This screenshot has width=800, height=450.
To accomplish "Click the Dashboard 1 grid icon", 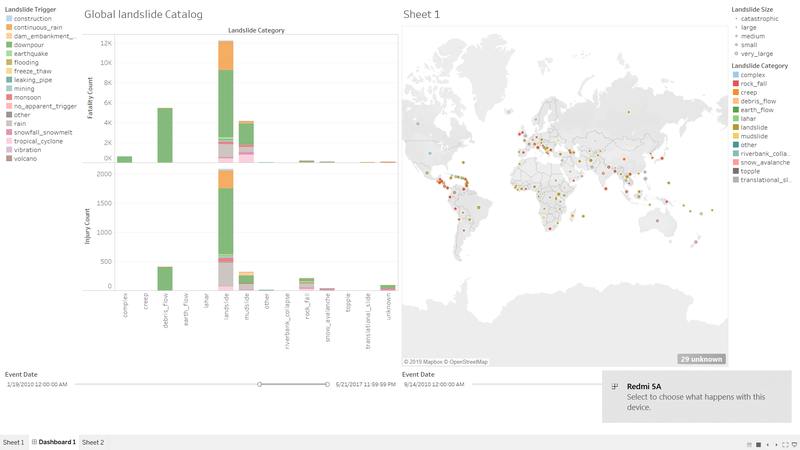I will coord(35,442).
